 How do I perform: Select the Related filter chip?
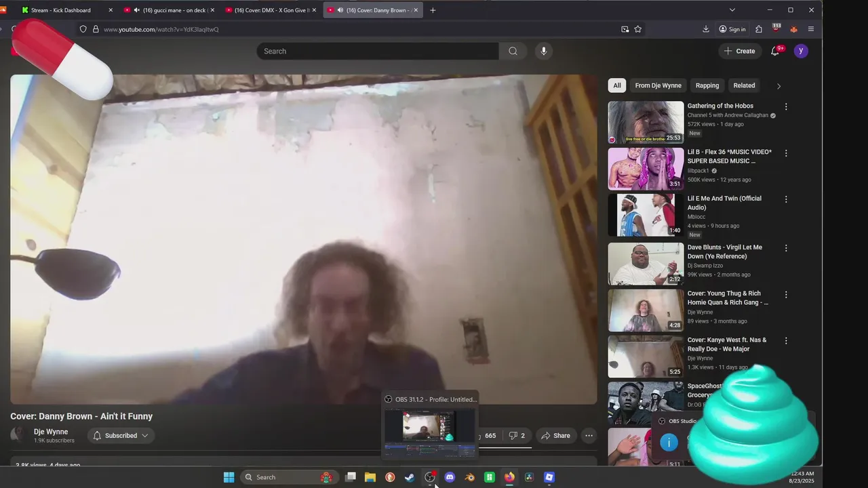(744, 85)
